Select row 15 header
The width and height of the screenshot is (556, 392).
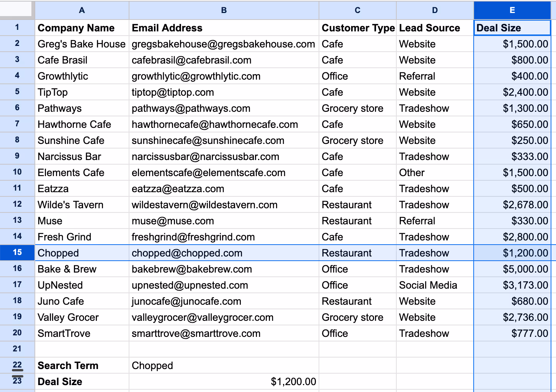point(17,253)
